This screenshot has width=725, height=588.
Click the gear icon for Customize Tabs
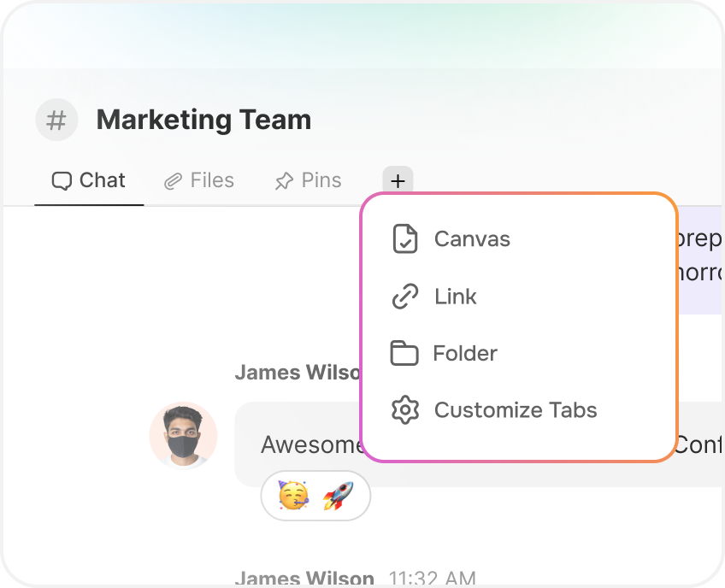[x=404, y=410]
